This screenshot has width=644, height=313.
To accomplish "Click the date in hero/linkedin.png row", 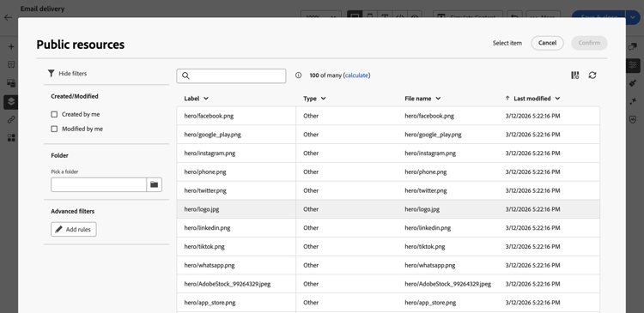I will coord(532,228).
